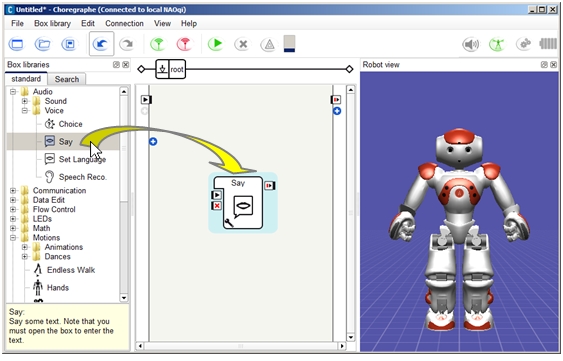Add an output with the right-side blue plus
Screen dimensions: 563x361
337,111
